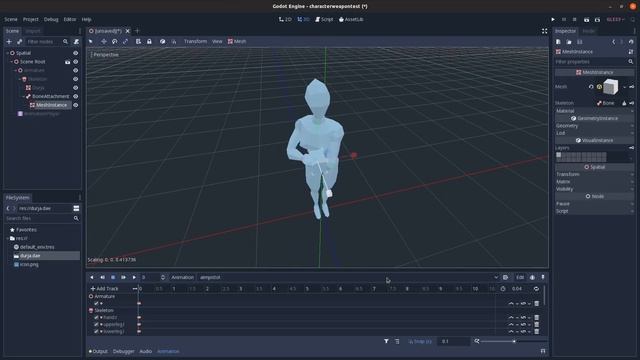
Task: Delete the Armature track with trash icon
Action: tap(537, 303)
